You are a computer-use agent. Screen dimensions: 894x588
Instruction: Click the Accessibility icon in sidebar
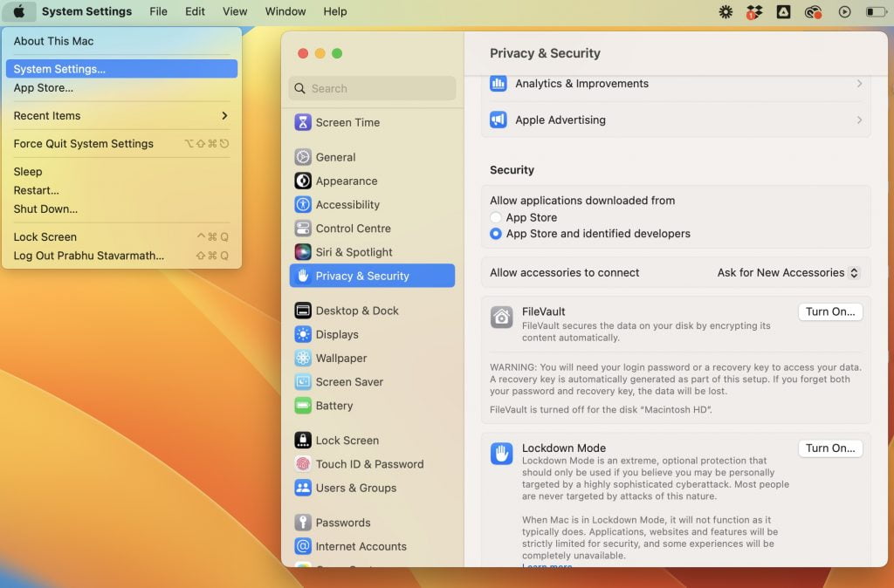coord(303,204)
